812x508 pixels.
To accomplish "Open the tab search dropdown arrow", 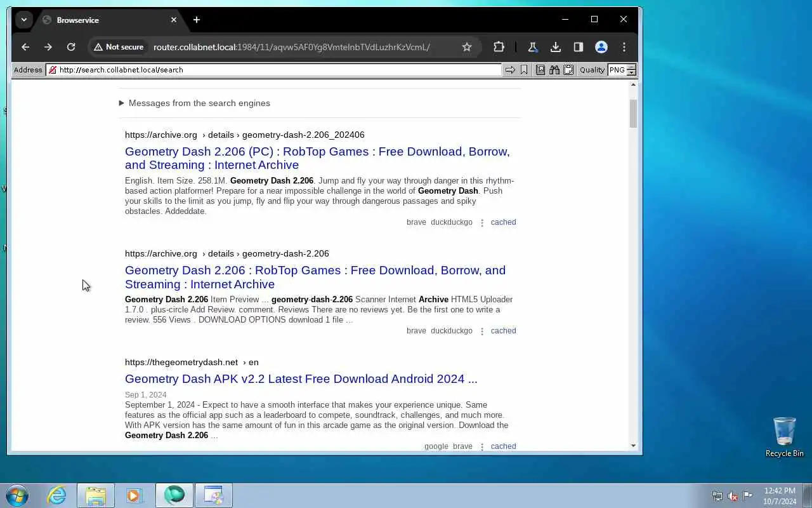I will click(24, 20).
